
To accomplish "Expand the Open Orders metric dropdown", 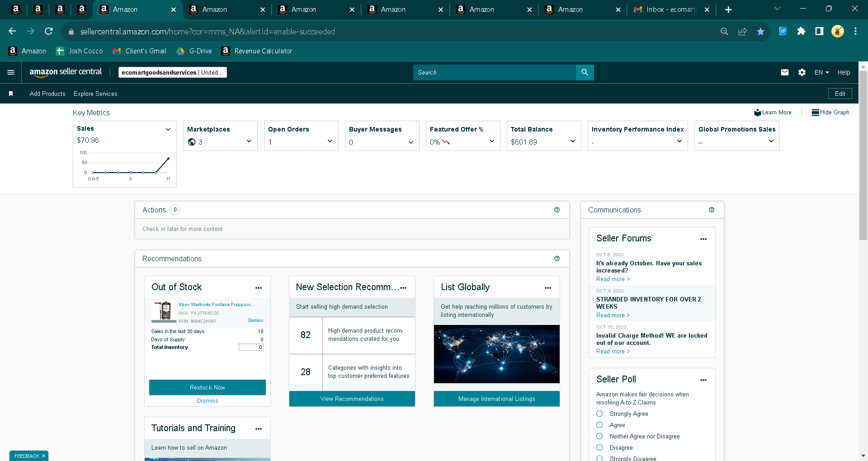I will (x=330, y=141).
